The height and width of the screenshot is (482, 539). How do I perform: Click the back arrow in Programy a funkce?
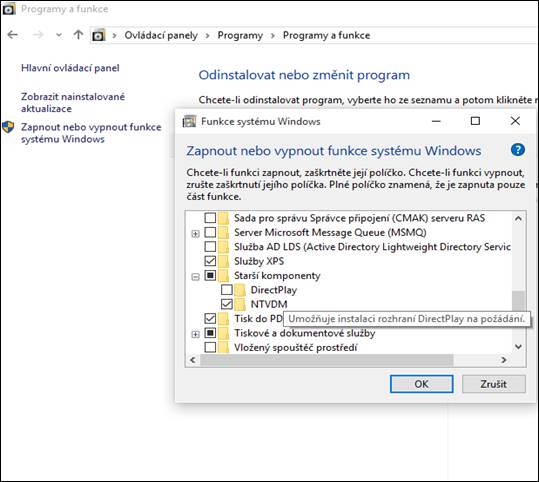13,35
